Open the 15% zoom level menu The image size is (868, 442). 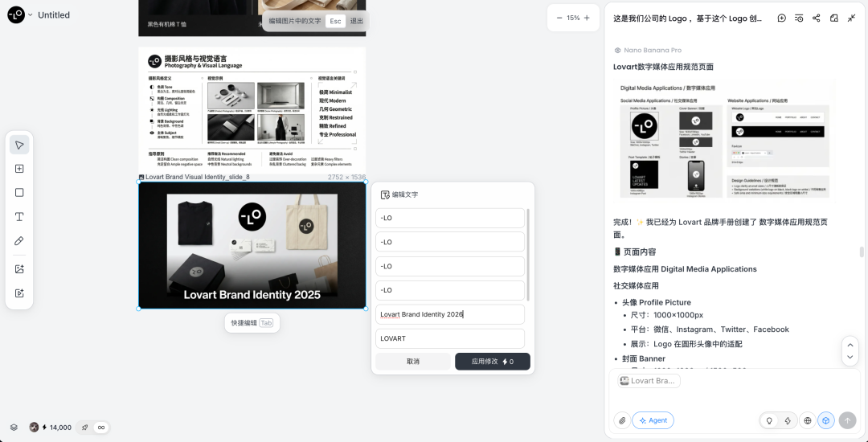click(x=573, y=18)
